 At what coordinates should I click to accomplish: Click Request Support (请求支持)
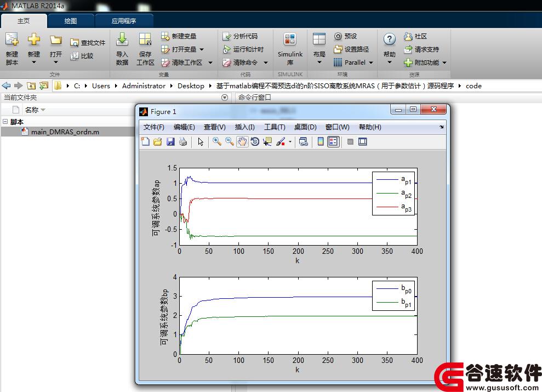(422, 49)
